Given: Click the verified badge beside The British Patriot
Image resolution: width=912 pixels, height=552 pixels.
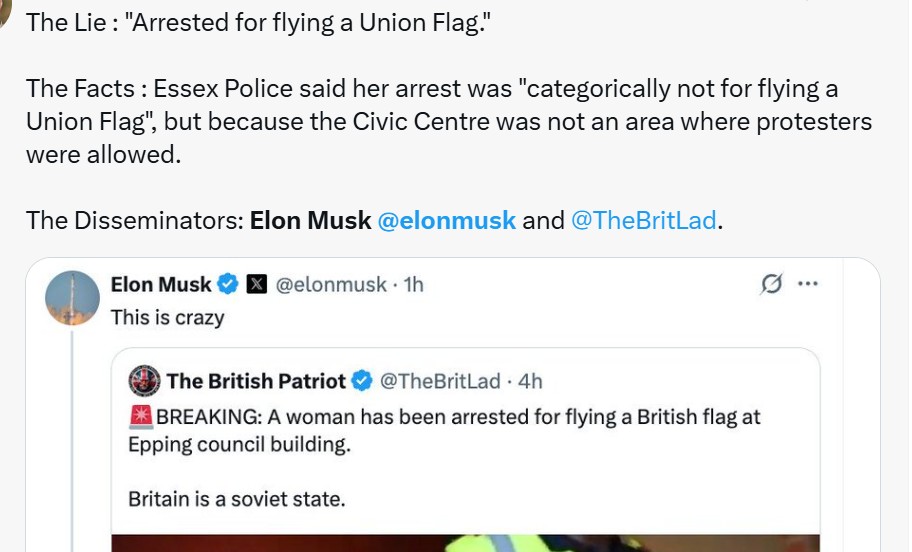Looking at the screenshot, I should tap(362, 381).
